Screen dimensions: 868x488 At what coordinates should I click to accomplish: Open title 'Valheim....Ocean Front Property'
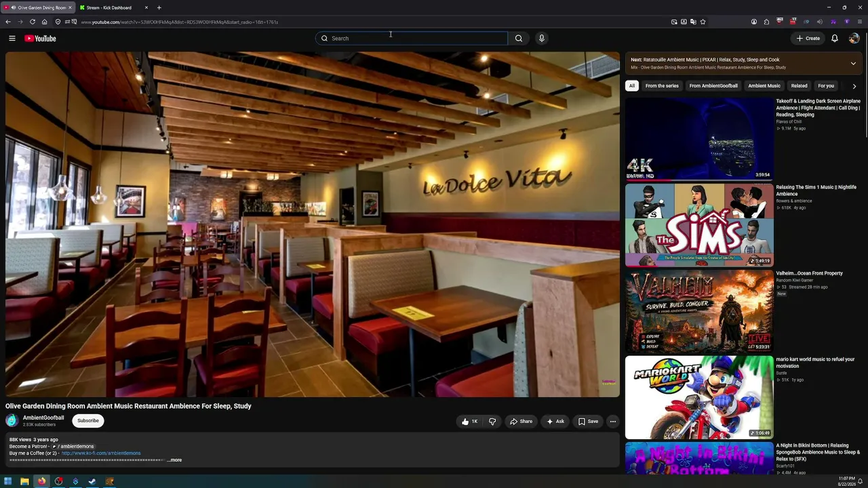pos(810,273)
